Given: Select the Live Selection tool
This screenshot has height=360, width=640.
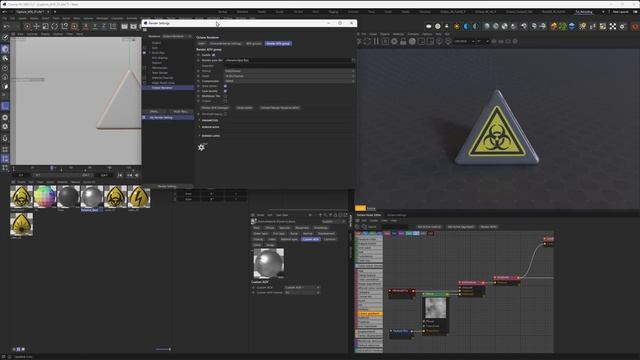Looking at the screenshot, I should coord(27,26).
